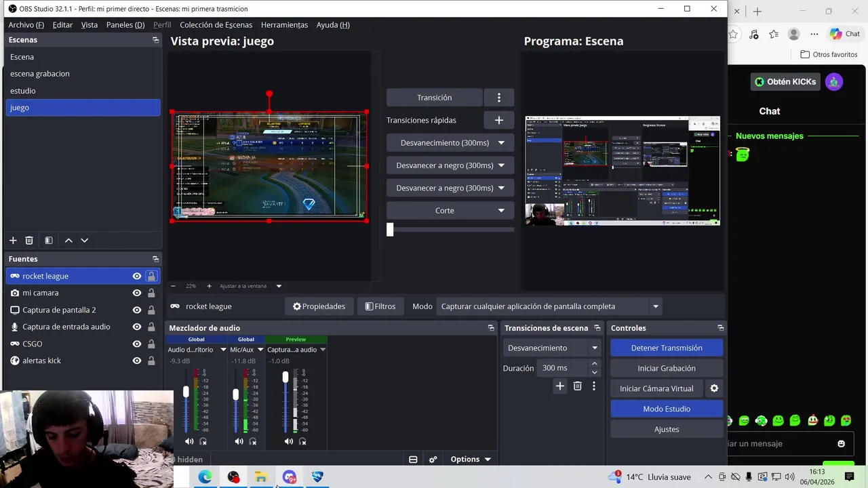Toggle lock on rocket league source

pyautogui.click(x=151, y=276)
